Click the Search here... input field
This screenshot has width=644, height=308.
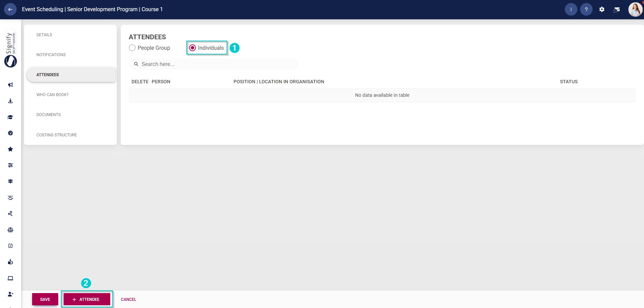[x=213, y=64]
